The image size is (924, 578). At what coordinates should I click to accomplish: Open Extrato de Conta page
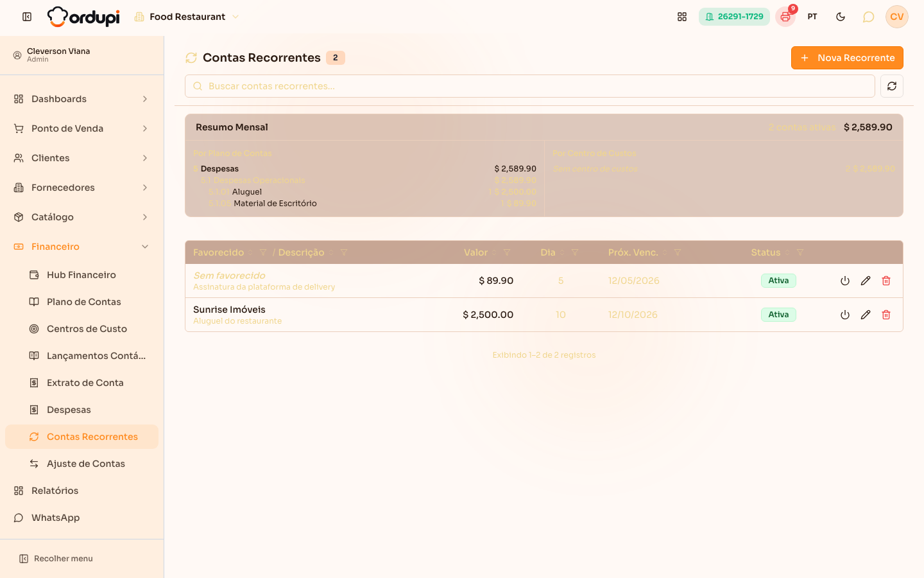(81, 383)
